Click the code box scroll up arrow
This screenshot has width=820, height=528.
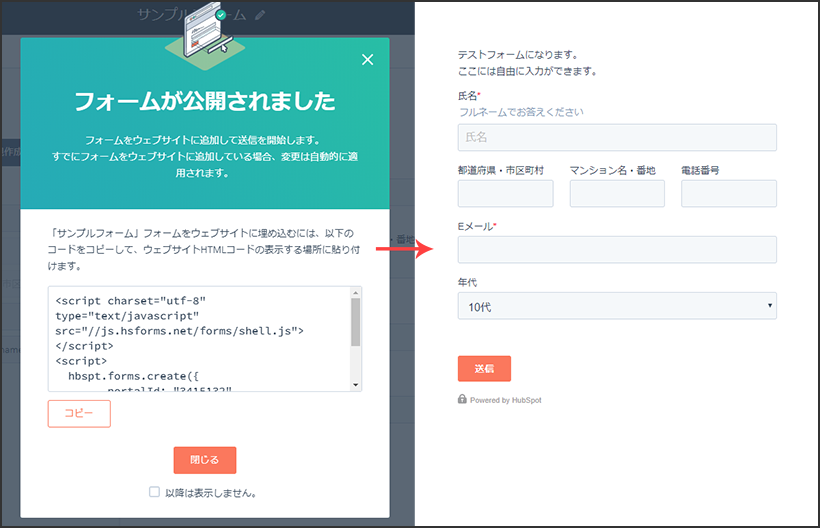coord(356,292)
